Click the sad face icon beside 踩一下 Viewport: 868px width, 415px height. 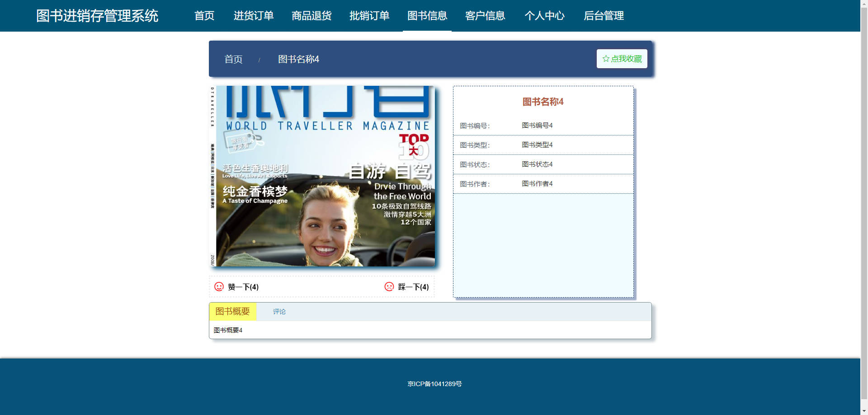389,287
